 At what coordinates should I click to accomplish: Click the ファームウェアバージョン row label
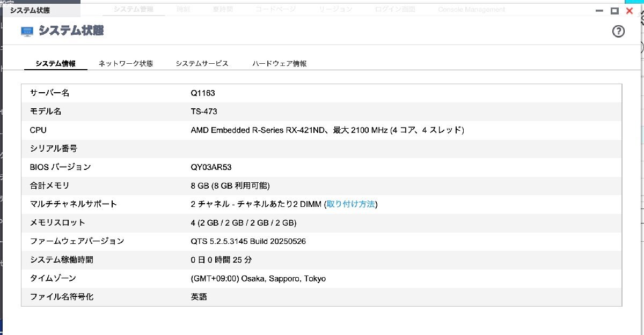click(77, 242)
